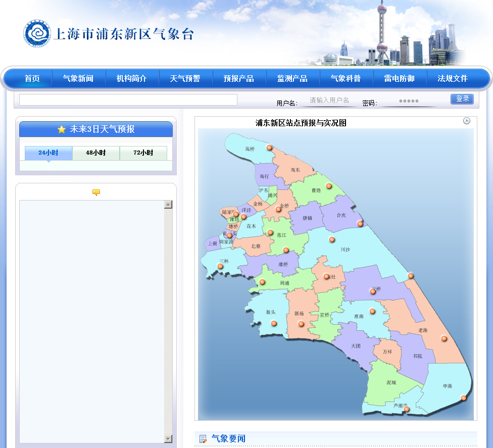This screenshot has height=448, width=493.
Task: Select the station marker in 惠南
Action: tap(373, 311)
